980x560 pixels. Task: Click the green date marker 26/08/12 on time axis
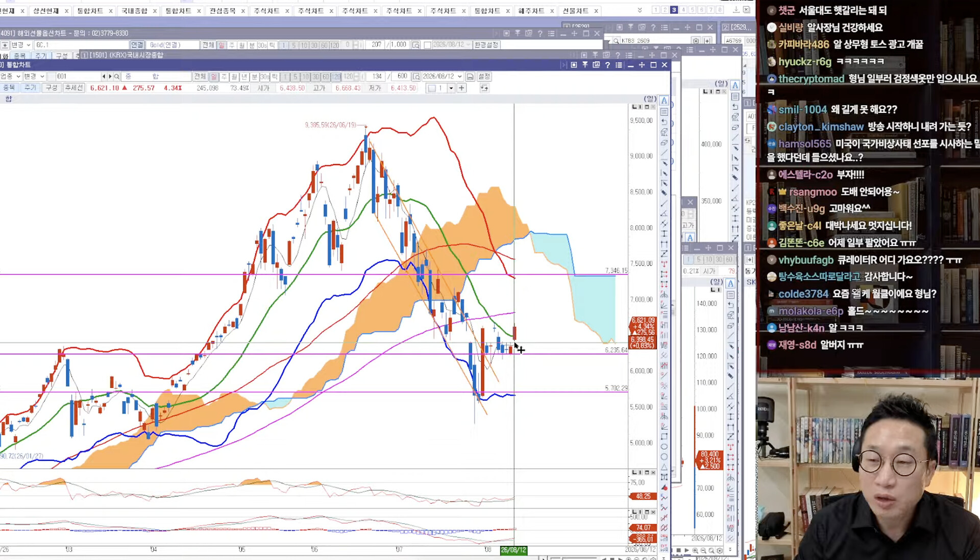[513, 550]
